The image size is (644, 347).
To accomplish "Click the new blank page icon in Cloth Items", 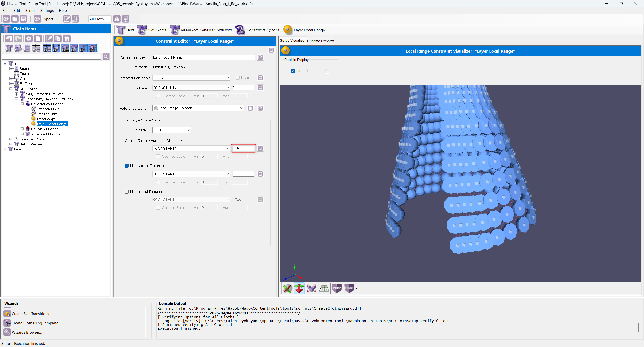I will pyautogui.click(x=38, y=39).
